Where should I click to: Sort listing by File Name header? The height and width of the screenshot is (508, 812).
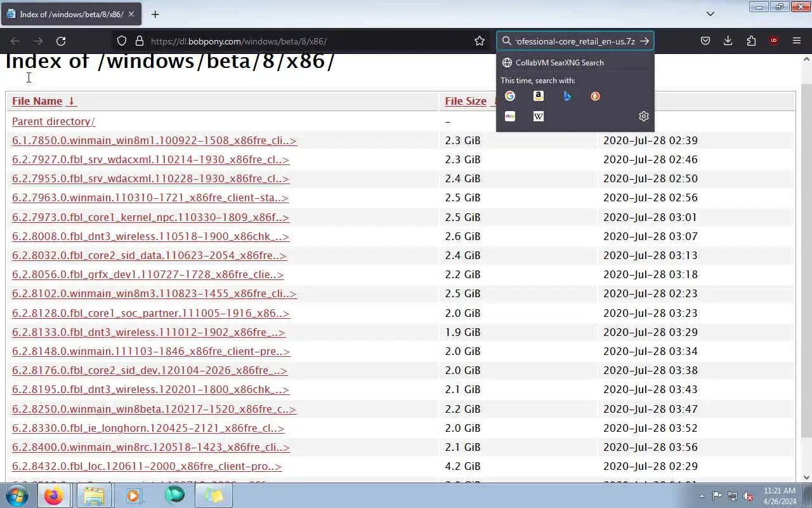[x=43, y=101]
